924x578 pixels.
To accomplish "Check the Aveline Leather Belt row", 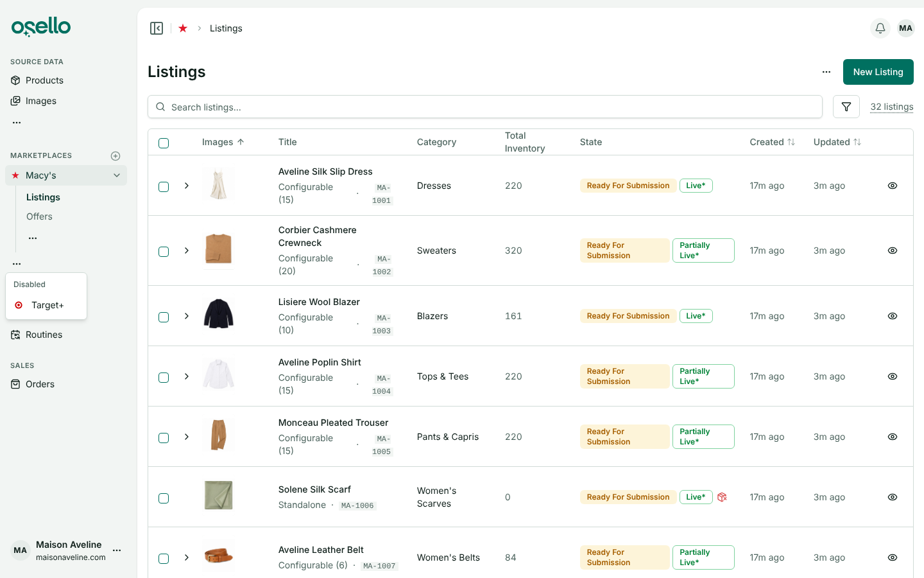I will pyautogui.click(x=164, y=558).
